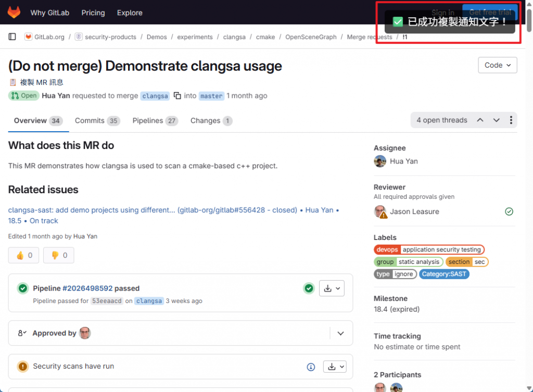Click Hua Yan author name in header
The image size is (533, 392).
pos(56,96)
